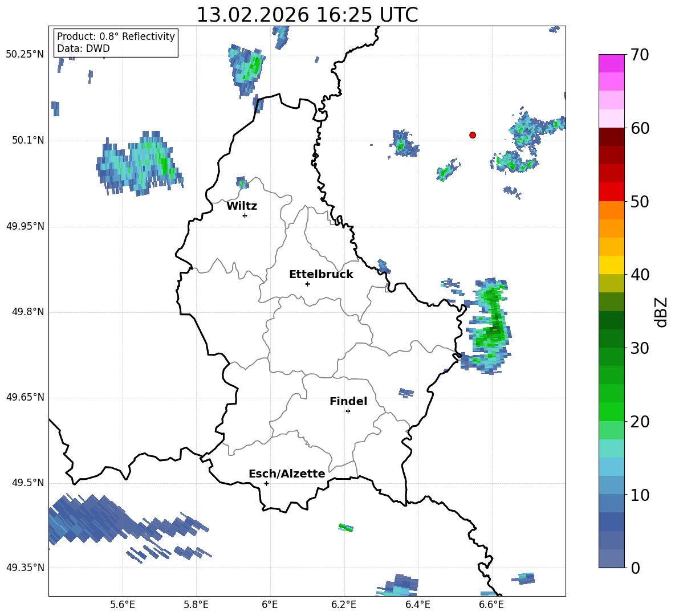Click the 6.2°E longitude label
The image size is (675, 616).
(344, 605)
